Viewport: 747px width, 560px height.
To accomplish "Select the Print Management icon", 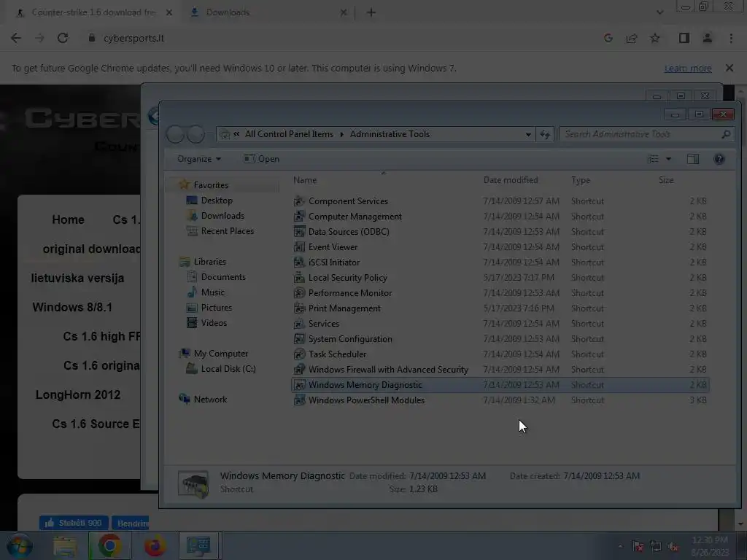I will coord(299,308).
